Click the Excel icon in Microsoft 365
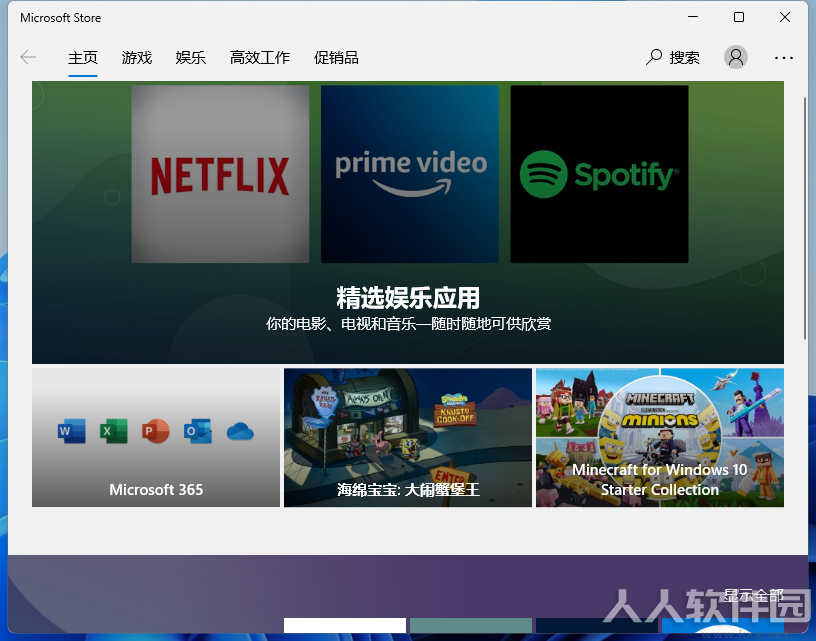Image resolution: width=816 pixels, height=641 pixels. click(114, 431)
